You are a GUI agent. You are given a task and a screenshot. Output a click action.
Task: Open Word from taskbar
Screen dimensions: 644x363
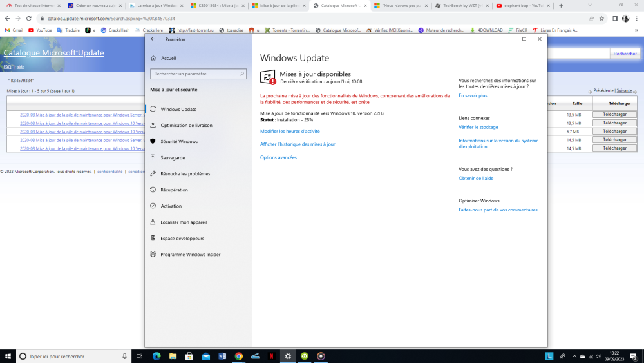click(x=222, y=357)
